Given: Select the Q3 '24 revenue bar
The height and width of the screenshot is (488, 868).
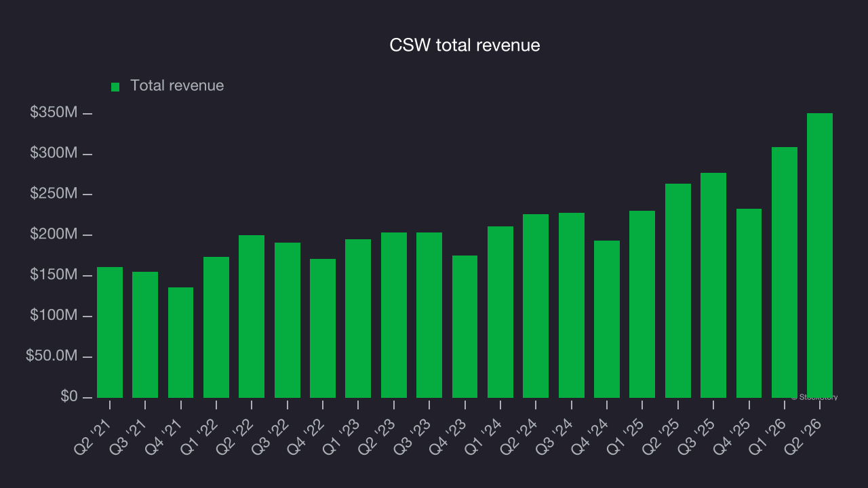Looking at the screenshot, I should point(572,305).
